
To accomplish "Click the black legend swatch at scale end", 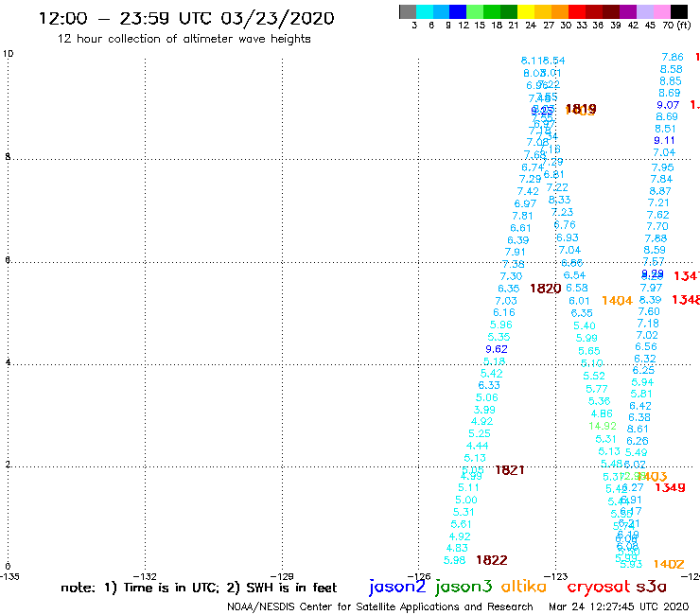I will click(x=679, y=11).
